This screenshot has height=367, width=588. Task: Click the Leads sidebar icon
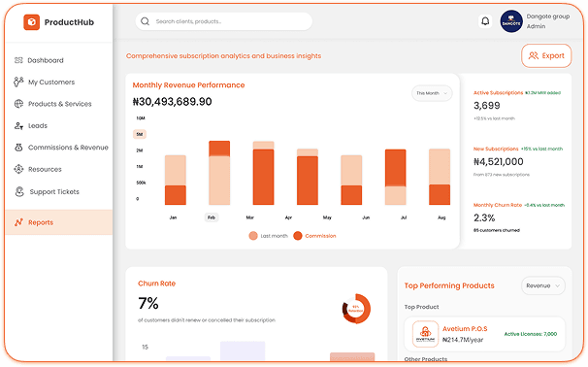point(18,125)
